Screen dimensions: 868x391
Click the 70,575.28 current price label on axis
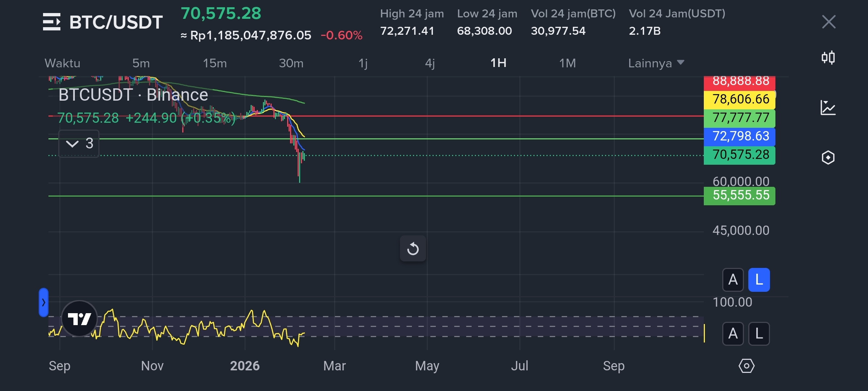click(x=740, y=155)
